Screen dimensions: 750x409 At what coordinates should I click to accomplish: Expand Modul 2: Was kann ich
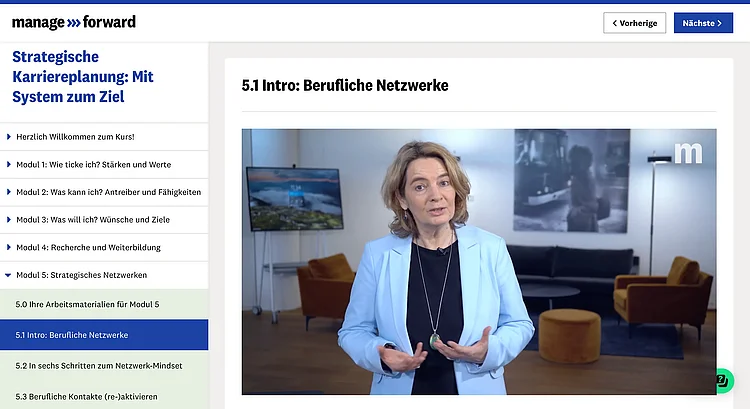point(108,192)
